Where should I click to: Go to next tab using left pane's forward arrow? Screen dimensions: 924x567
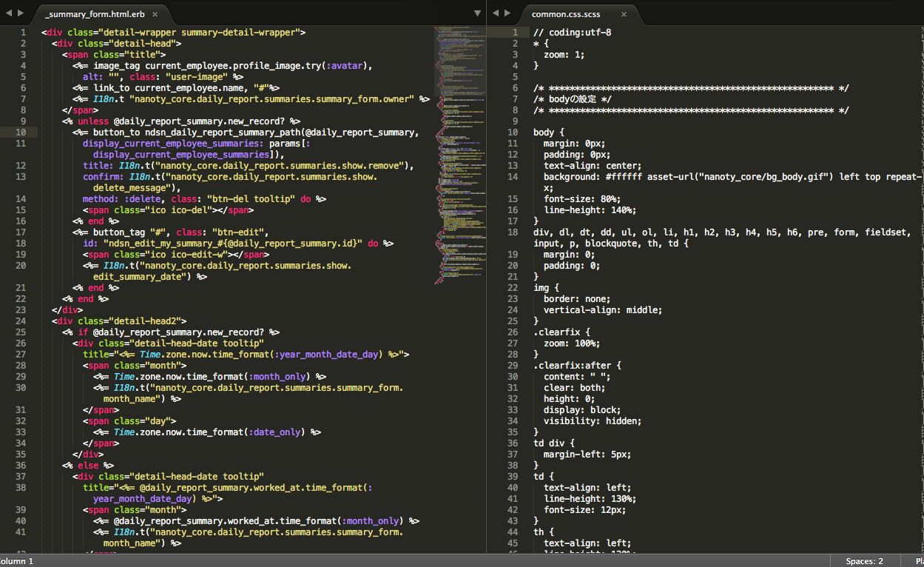click(21, 13)
